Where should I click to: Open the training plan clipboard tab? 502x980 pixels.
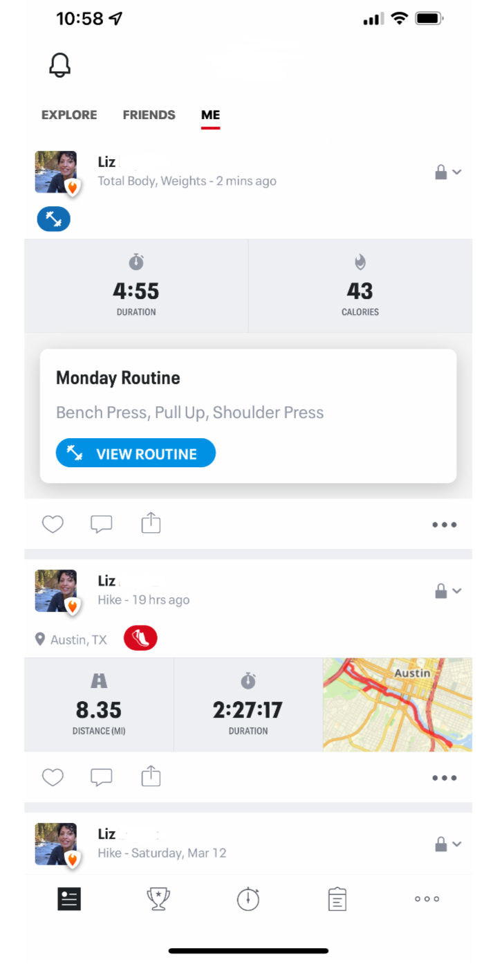click(x=337, y=899)
